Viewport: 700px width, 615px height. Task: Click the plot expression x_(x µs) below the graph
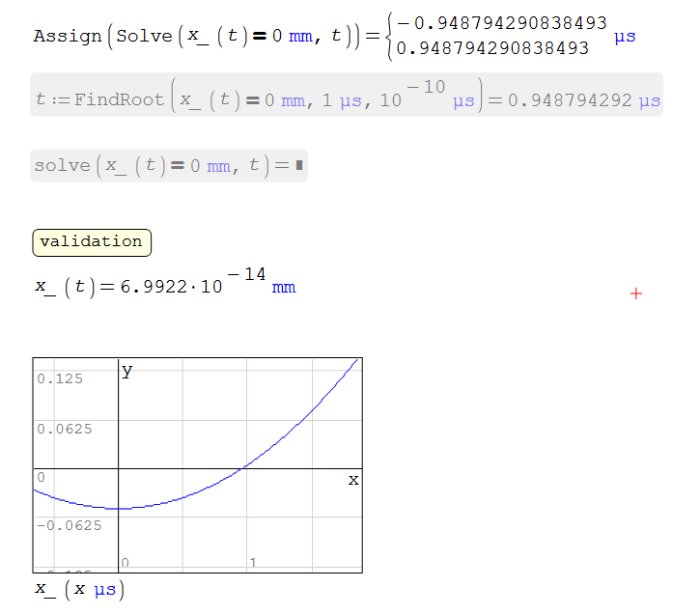[79, 589]
